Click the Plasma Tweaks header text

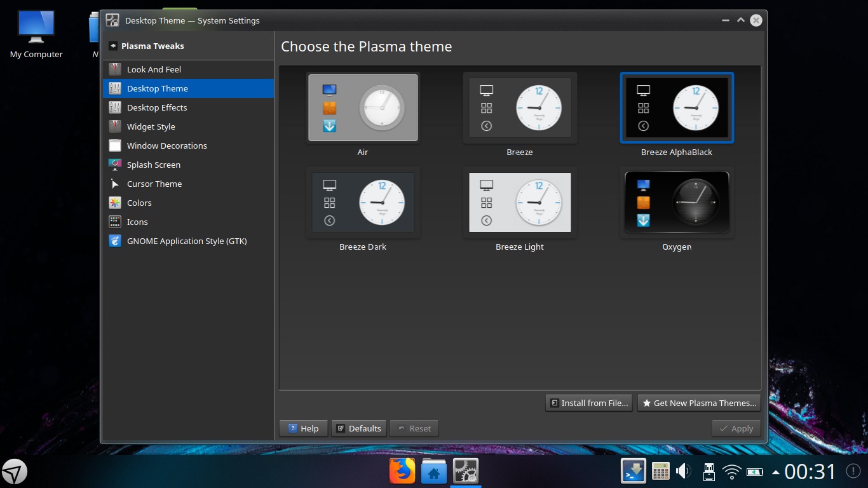[x=153, y=46]
